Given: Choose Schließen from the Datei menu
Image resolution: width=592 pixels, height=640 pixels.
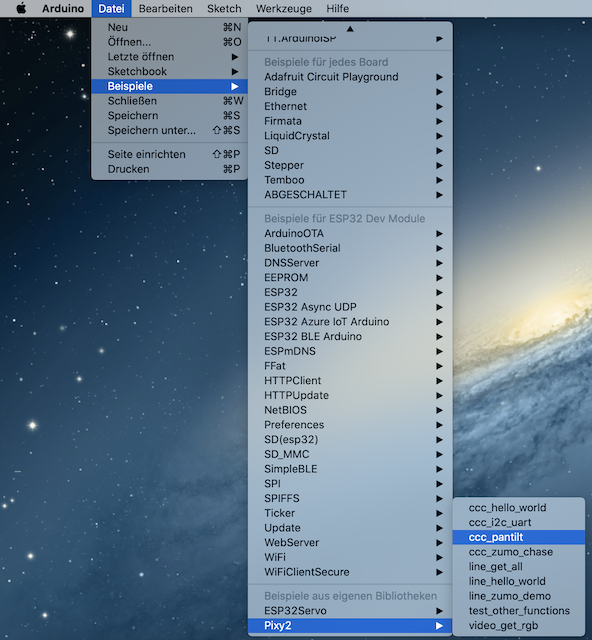Looking at the screenshot, I should [169, 101].
